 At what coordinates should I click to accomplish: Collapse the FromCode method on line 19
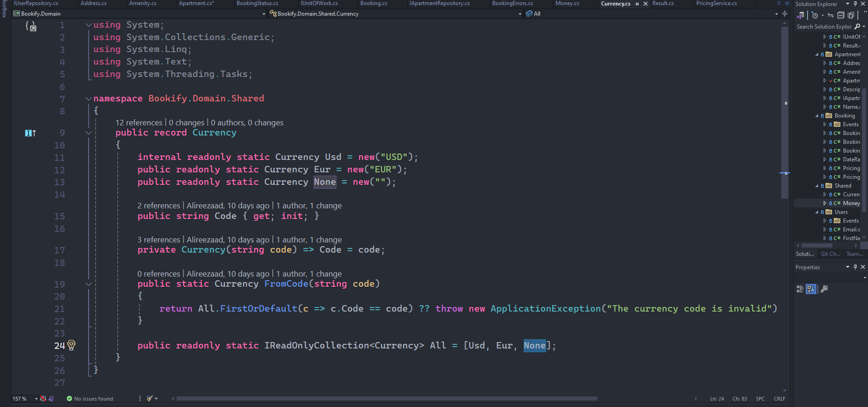click(x=89, y=284)
